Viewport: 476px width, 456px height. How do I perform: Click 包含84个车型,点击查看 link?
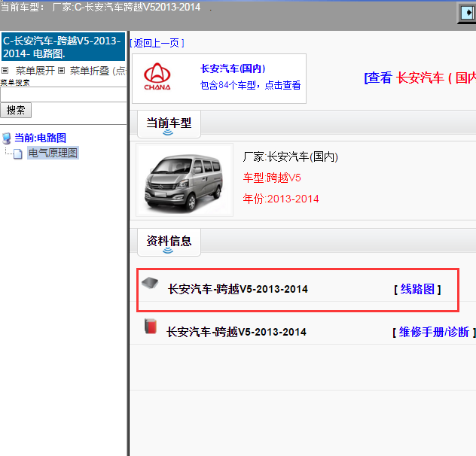251,85
